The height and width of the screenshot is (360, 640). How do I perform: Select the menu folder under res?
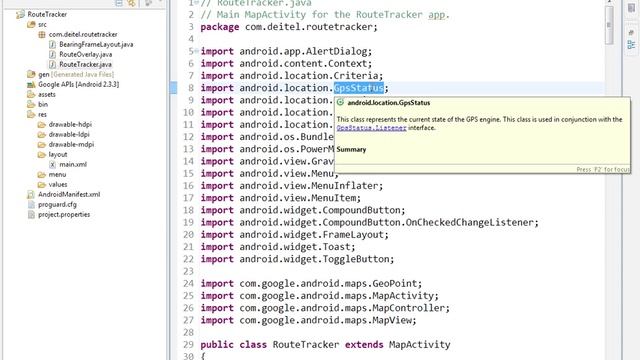click(57, 174)
